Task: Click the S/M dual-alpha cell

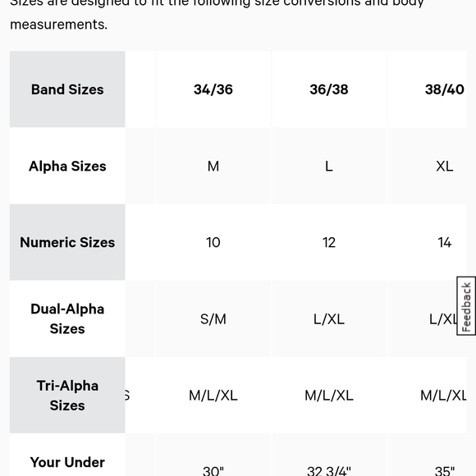Action: click(x=213, y=318)
